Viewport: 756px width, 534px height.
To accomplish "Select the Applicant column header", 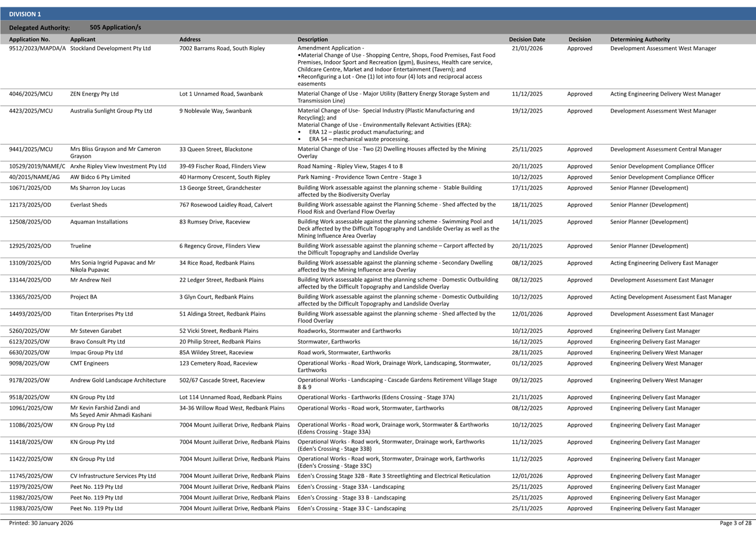I will [x=83, y=39].
